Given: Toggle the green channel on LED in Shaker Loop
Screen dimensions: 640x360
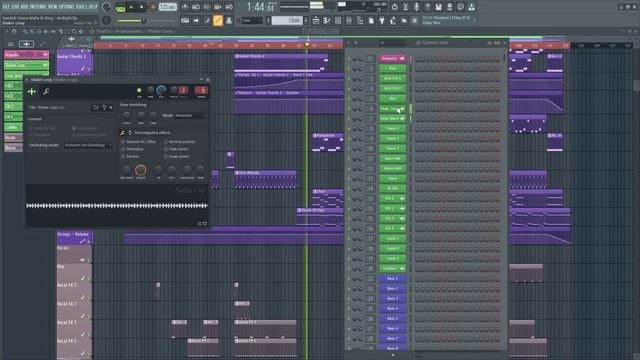Looking at the screenshot, I should [x=139, y=91].
